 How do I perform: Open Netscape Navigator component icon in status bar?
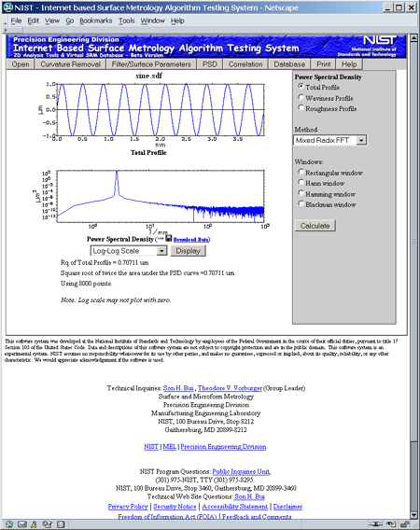[x=9, y=524]
